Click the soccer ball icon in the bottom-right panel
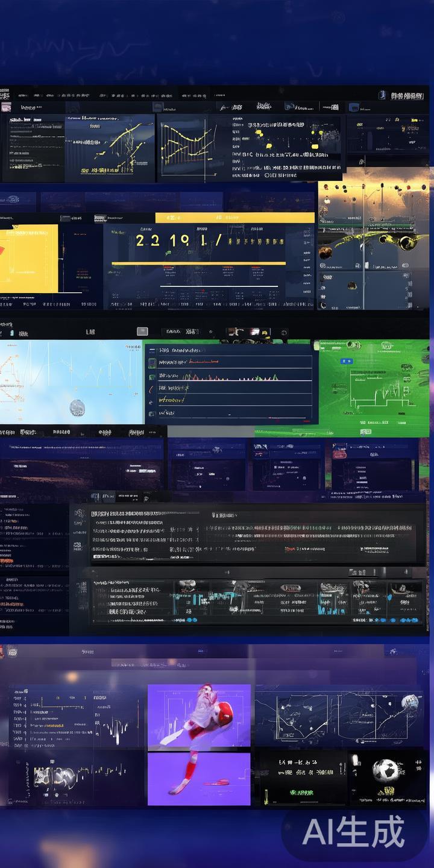The image size is (434, 868). (386, 770)
